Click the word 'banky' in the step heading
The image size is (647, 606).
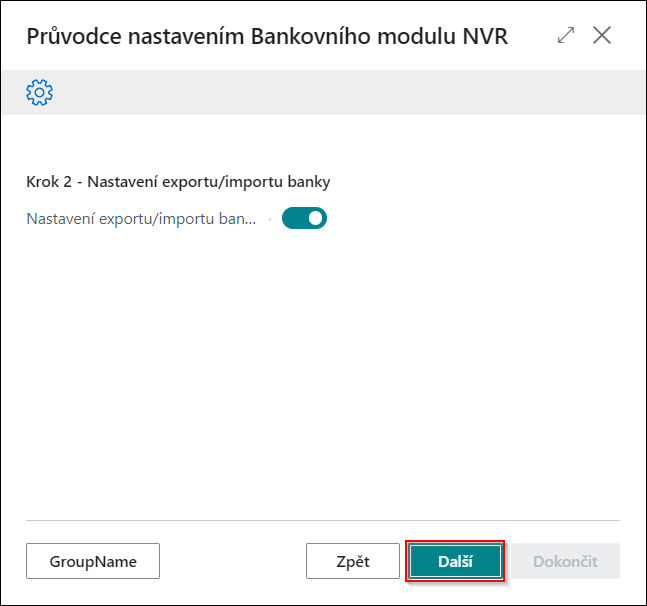click(x=309, y=182)
